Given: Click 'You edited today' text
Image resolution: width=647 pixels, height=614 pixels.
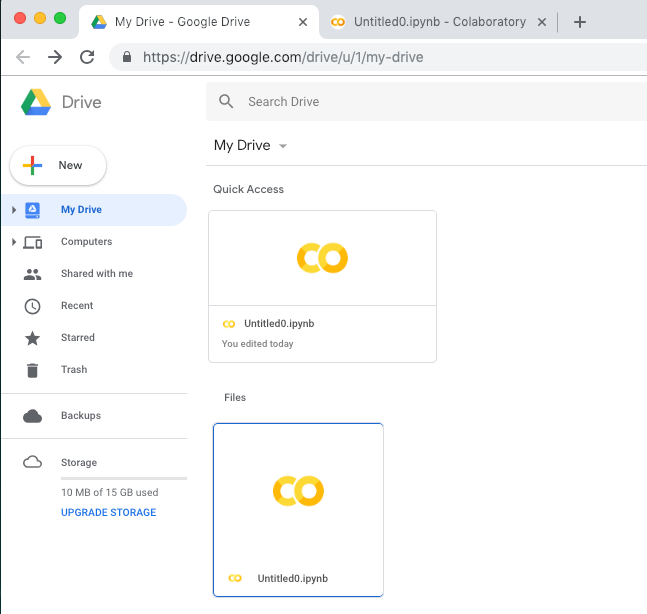Looking at the screenshot, I should [x=257, y=344].
